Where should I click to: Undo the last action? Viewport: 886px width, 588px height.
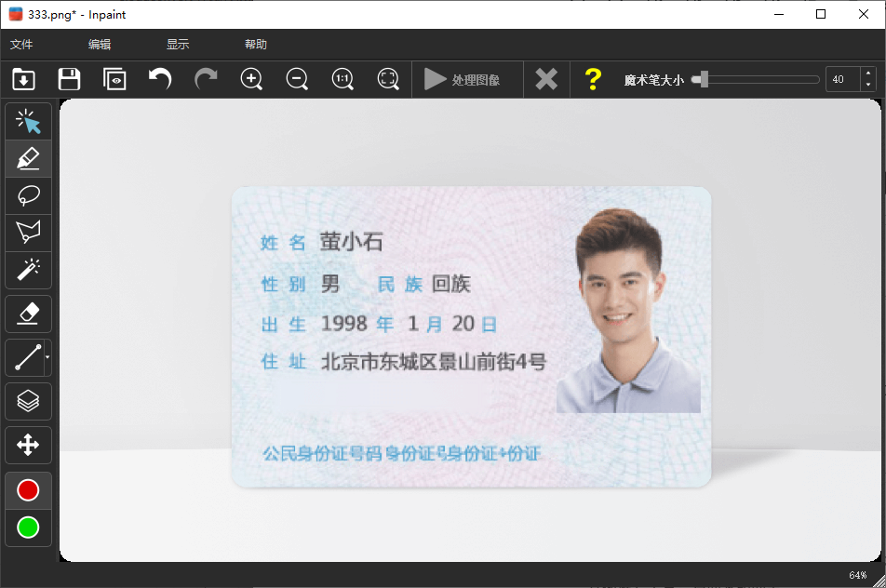(x=160, y=80)
